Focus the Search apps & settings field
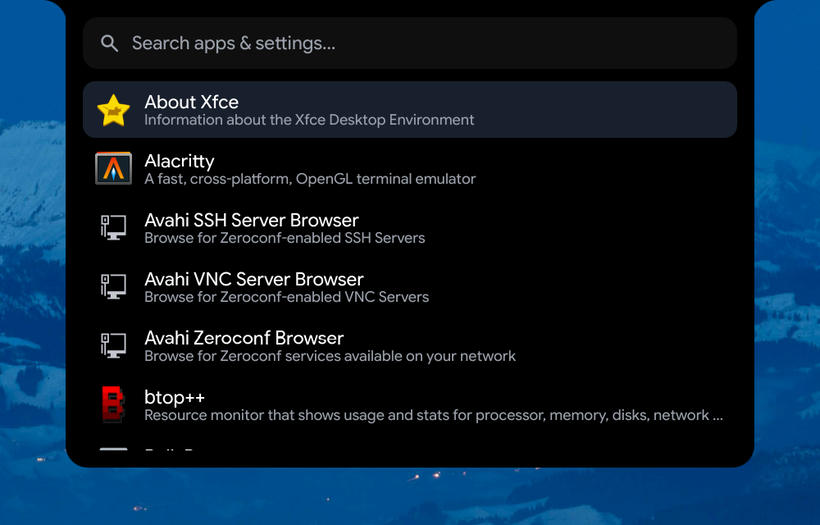Screen dimensions: 820x525 click(410, 43)
